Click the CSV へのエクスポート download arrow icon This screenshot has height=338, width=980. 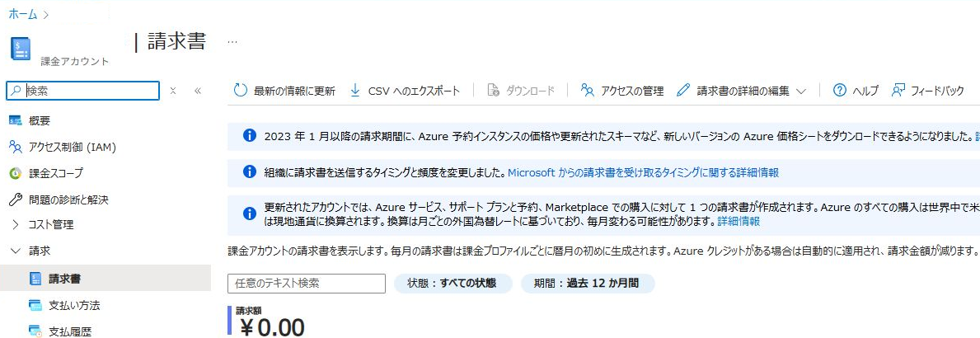(355, 91)
